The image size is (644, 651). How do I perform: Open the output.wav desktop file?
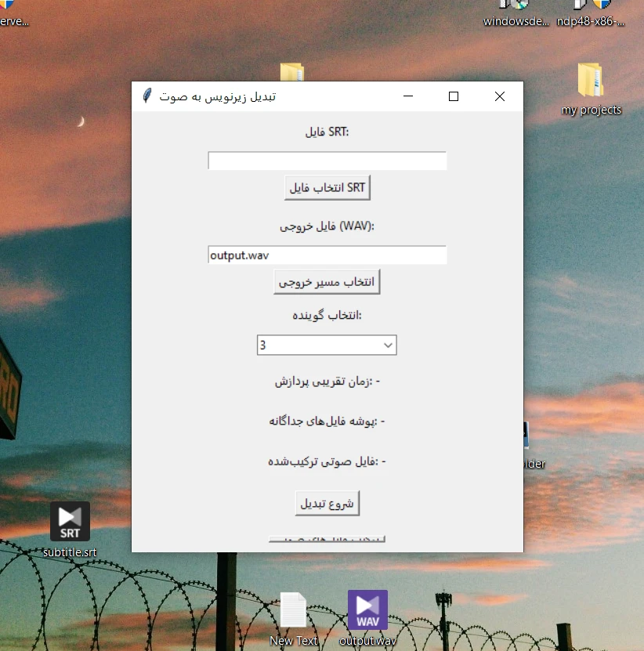click(x=367, y=610)
